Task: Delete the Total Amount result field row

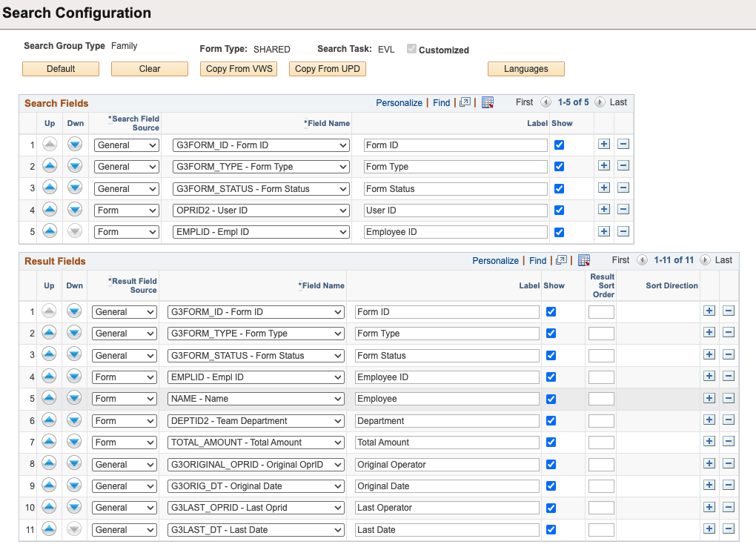Action: tap(729, 441)
